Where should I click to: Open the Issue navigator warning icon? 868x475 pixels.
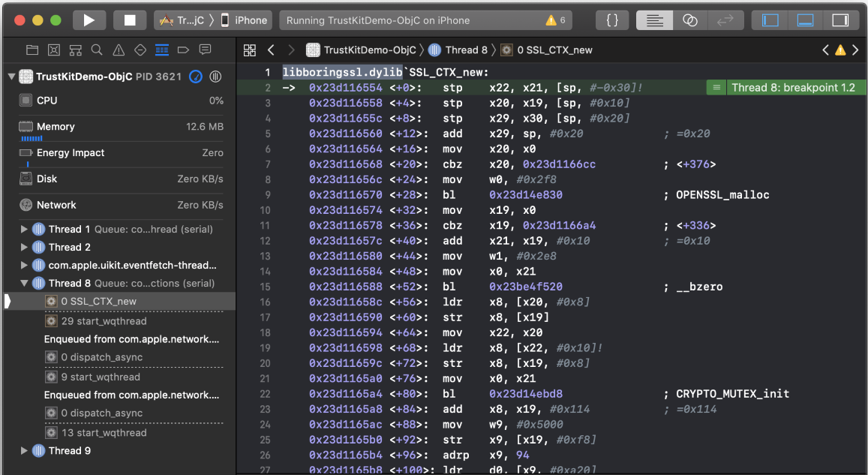point(119,50)
